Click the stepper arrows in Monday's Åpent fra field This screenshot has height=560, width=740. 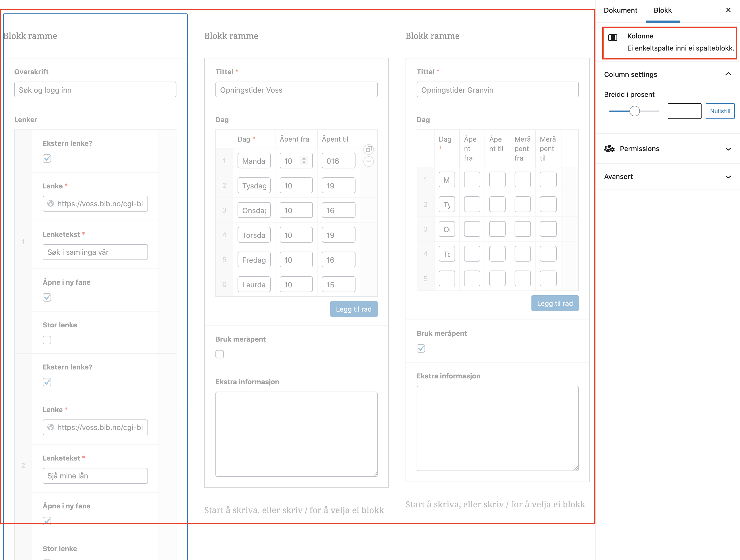click(x=304, y=161)
